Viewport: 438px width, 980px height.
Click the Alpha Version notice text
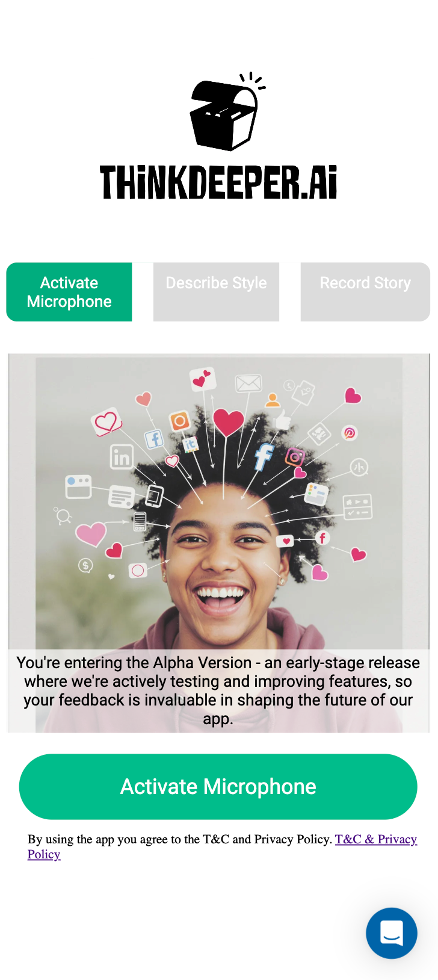pos(218,690)
